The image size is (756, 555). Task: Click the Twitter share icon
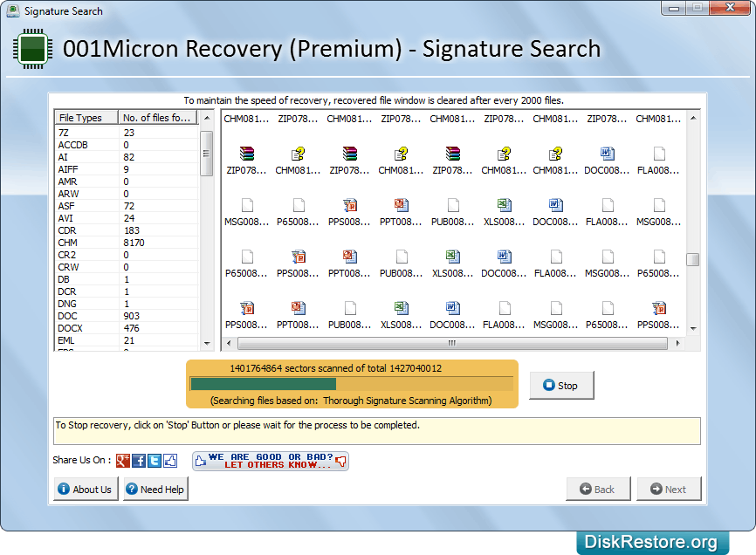155,461
